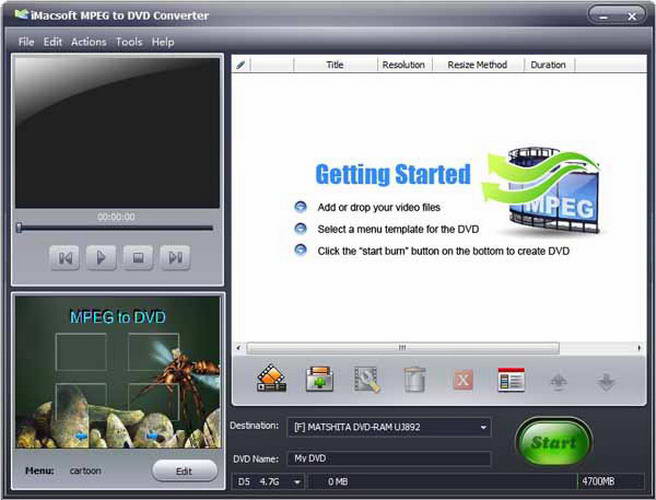
Task: Click the green Start button
Action: [554, 442]
